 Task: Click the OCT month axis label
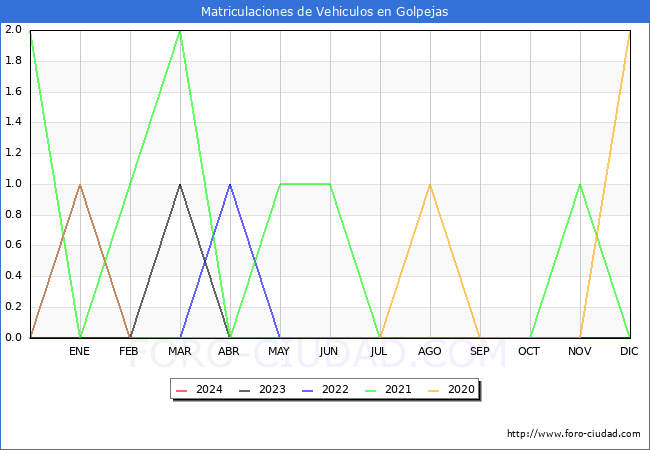coord(529,351)
